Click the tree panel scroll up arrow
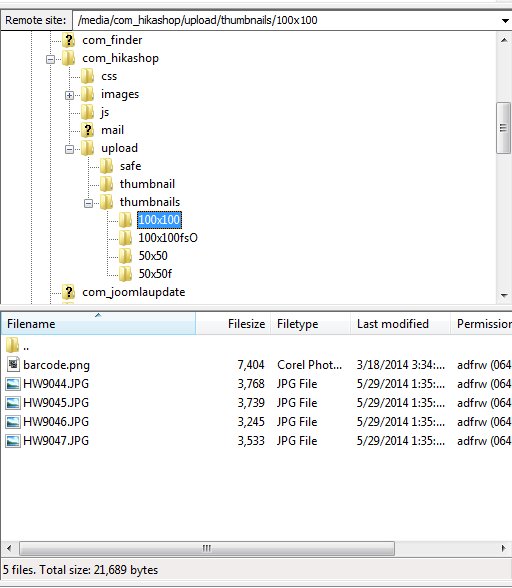This screenshot has width=512, height=588. (504, 40)
